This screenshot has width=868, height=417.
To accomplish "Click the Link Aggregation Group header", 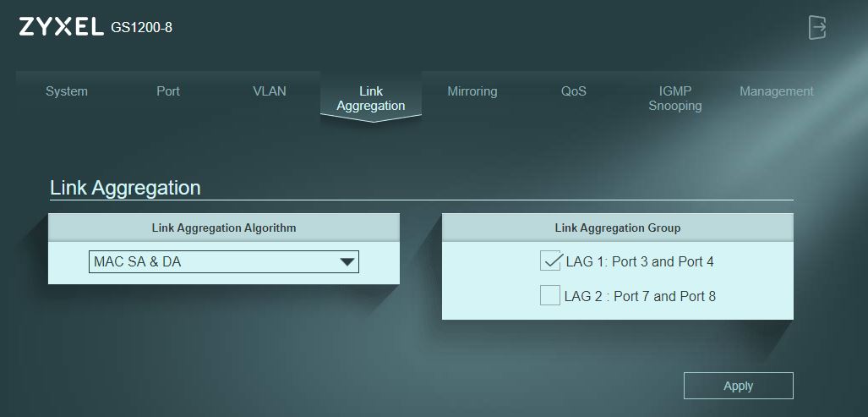I will 618,228.
